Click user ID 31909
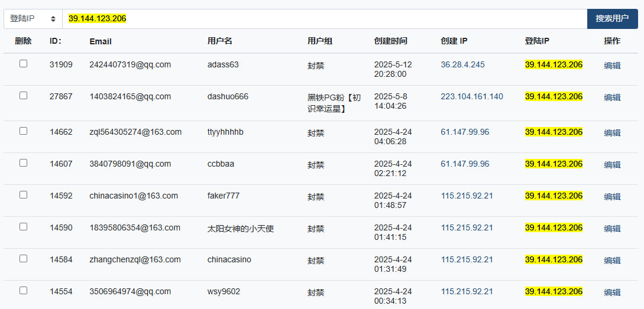The image size is (644, 309). click(x=61, y=65)
